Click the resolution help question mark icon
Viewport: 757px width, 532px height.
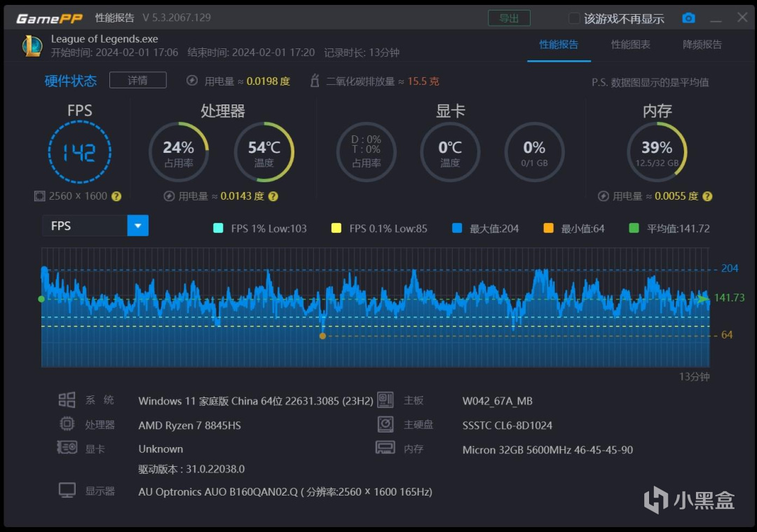[116, 196]
